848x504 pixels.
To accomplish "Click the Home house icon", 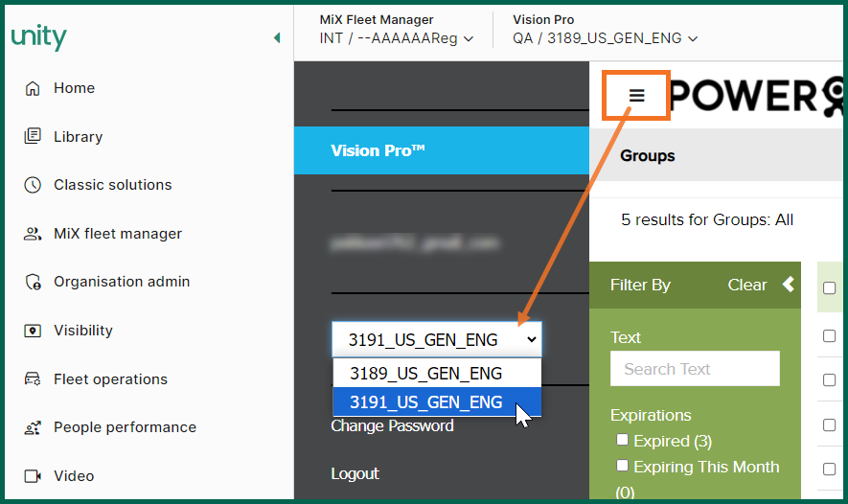I will click(33, 88).
